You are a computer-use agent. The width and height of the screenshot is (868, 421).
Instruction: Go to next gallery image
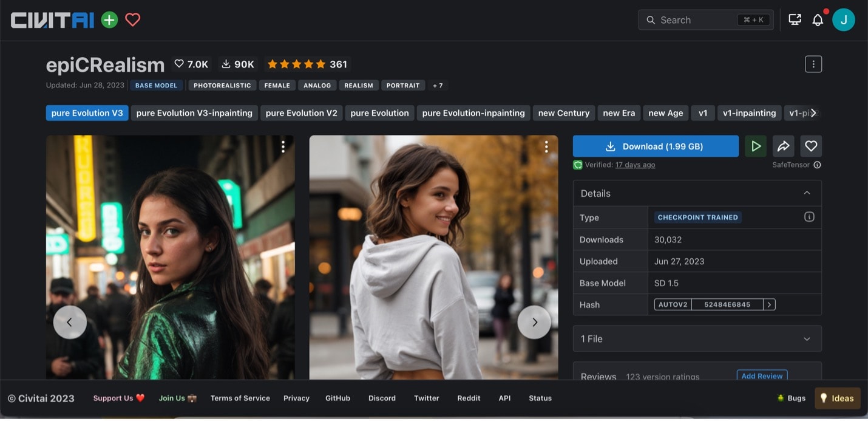coord(534,322)
